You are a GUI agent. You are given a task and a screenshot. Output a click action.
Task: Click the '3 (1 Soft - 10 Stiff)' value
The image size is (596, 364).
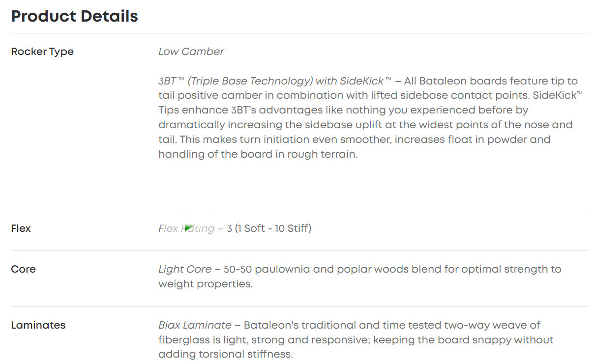click(x=269, y=228)
